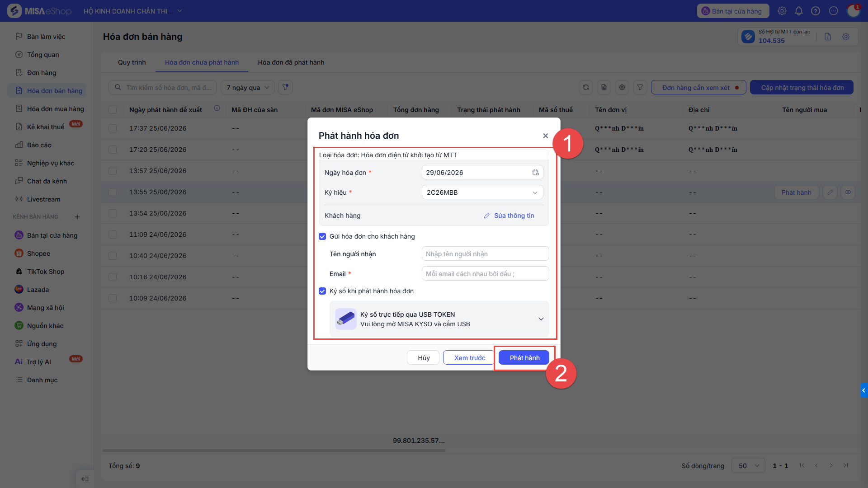This screenshot has width=868, height=488.
Task: Click the view eye icon on 13:55 row
Action: [x=848, y=192]
